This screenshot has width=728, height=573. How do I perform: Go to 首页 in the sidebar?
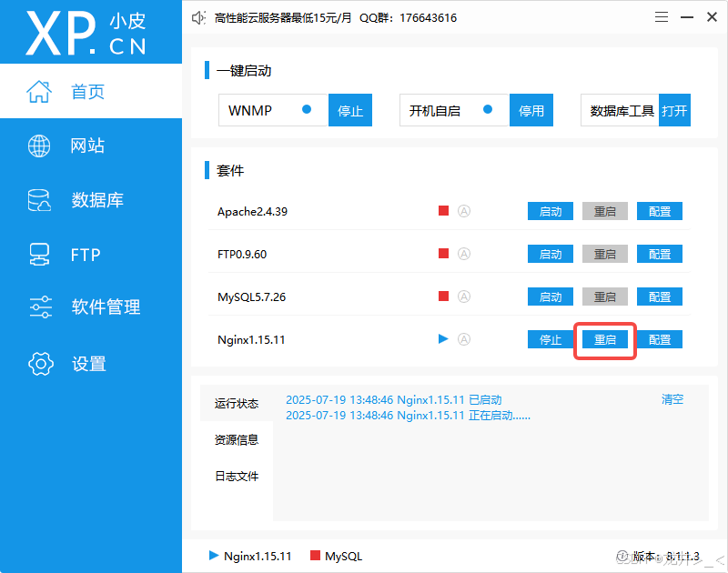[x=91, y=91]
